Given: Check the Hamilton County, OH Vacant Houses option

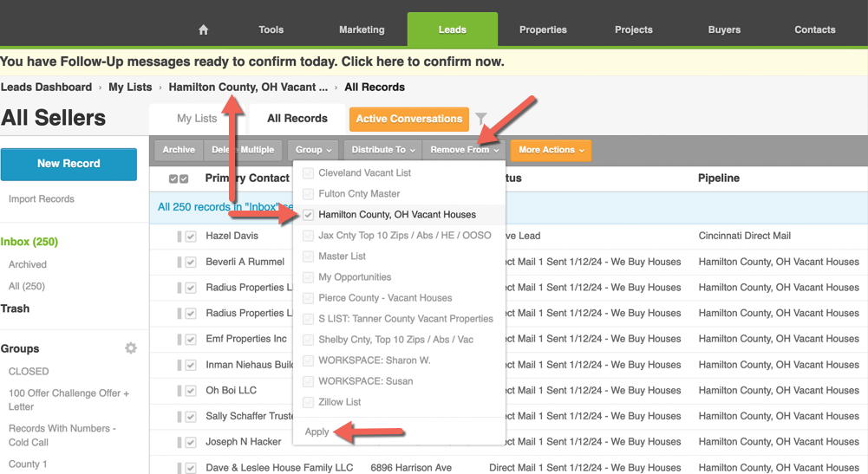Looking at the screenshot, I should 309,215.
